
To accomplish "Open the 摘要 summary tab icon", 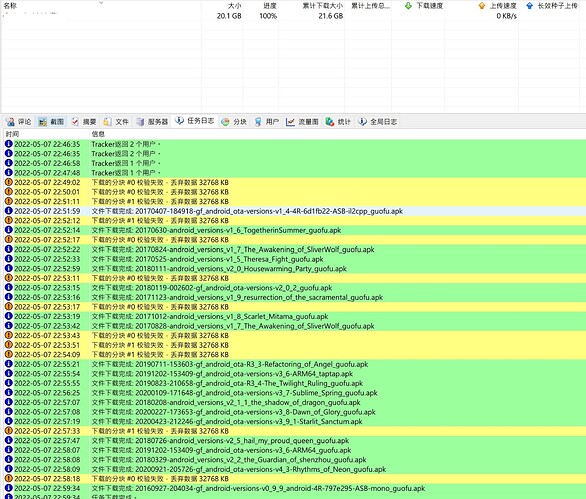I will tap(75, 121).
